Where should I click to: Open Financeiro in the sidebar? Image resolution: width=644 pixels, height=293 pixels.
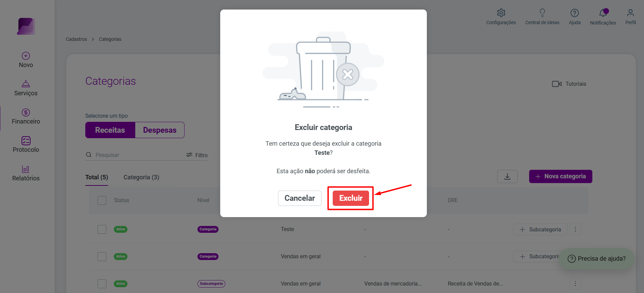pos(26,116)
